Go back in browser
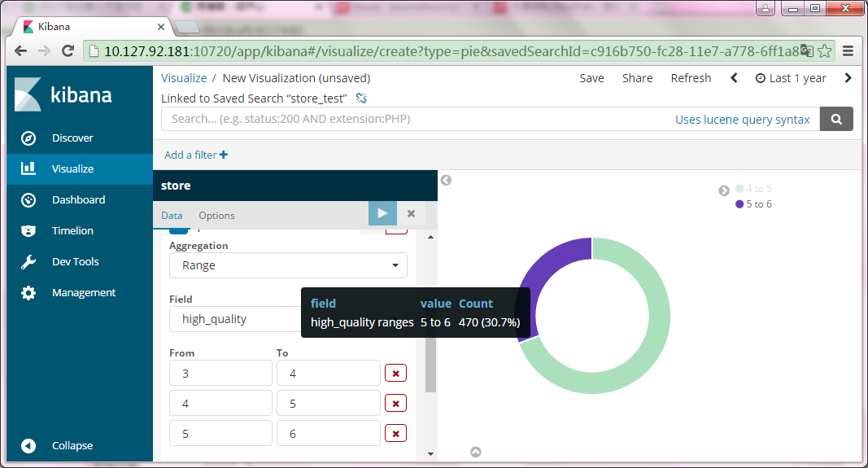 click(x=20, y=51)
